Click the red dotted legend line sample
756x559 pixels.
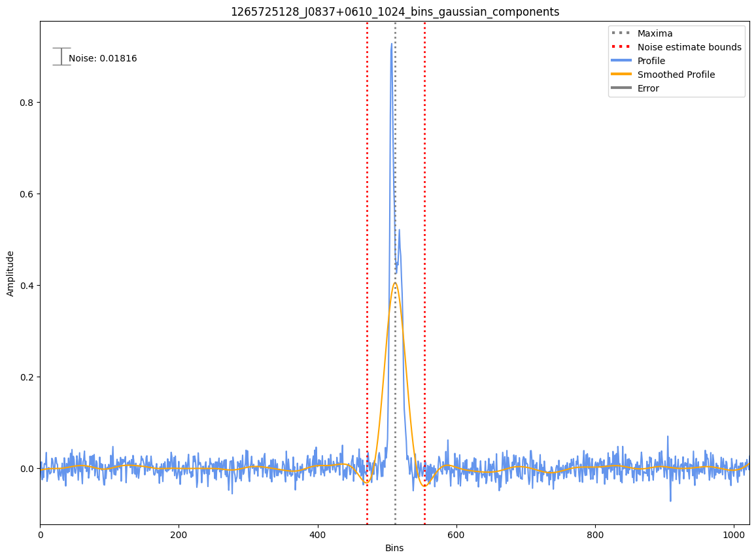[x=621, y=47]
